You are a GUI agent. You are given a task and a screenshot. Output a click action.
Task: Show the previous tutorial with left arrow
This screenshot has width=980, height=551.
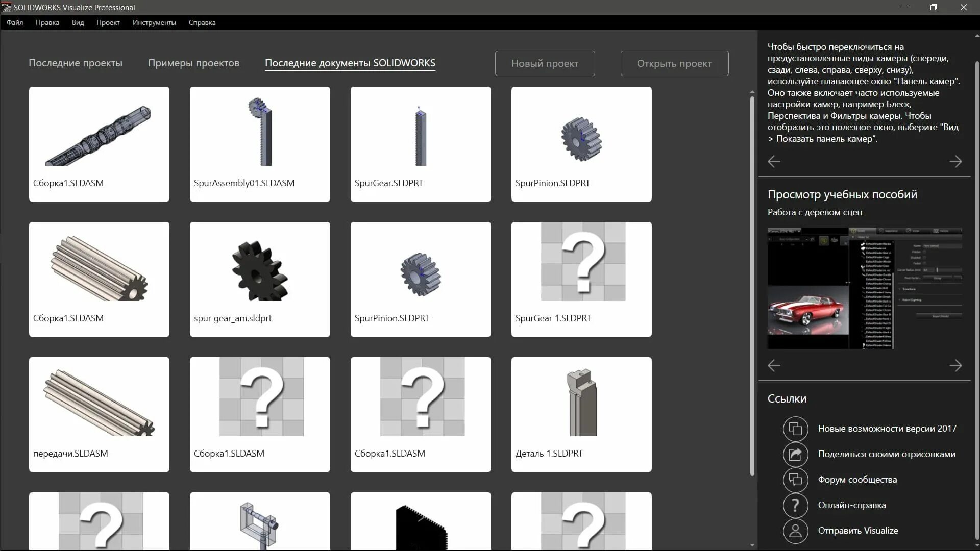tap(774, 365)
